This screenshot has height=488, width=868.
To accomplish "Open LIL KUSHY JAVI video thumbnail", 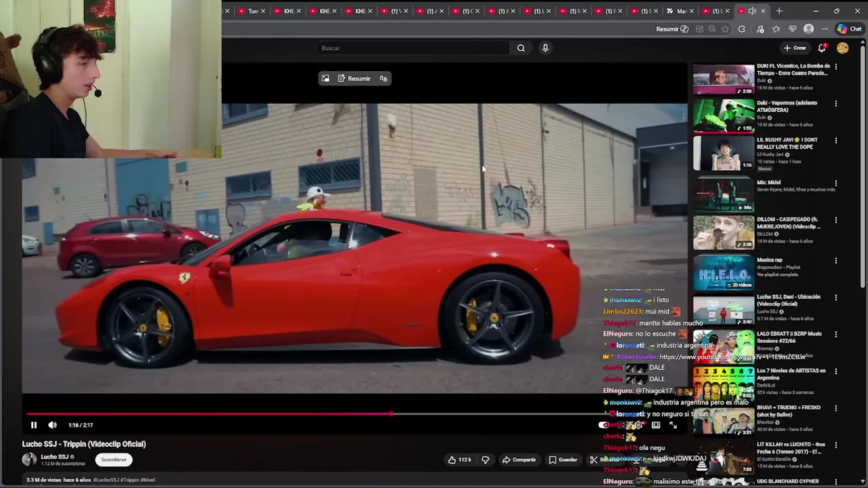I will pyautogui.click(x=724, y=154).
